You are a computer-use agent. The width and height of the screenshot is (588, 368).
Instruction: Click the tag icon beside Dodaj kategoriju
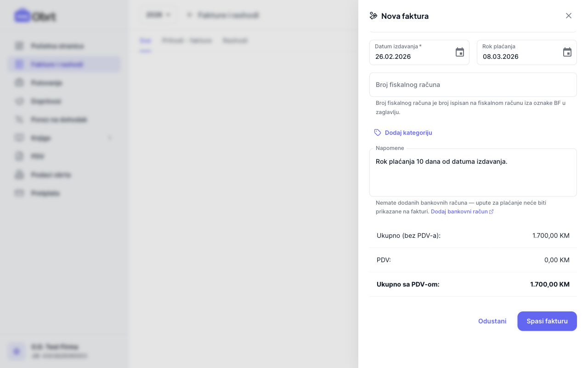coord(378,132)
